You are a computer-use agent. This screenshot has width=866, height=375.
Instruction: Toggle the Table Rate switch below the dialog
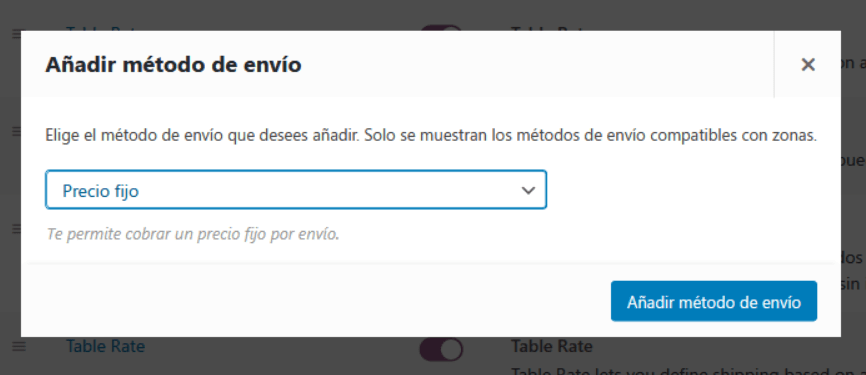tap(441, 350)
